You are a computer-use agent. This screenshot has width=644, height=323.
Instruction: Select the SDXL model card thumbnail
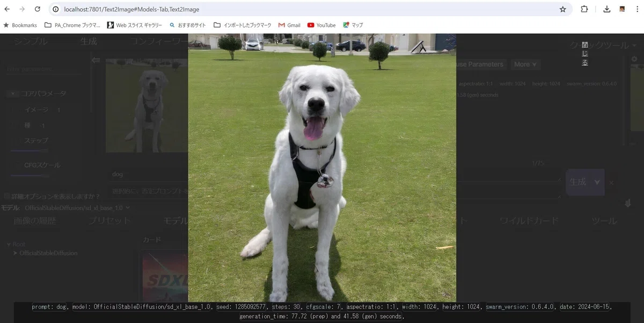[x=165, y=277]
